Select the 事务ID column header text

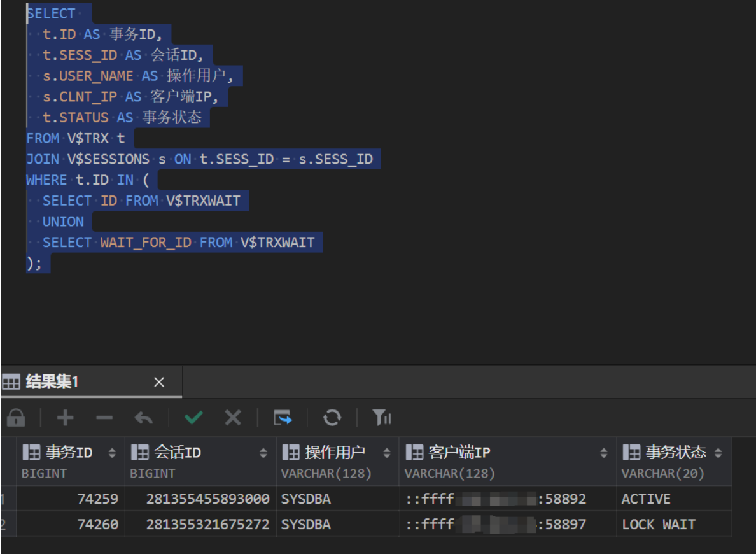[x=69, y=452]
